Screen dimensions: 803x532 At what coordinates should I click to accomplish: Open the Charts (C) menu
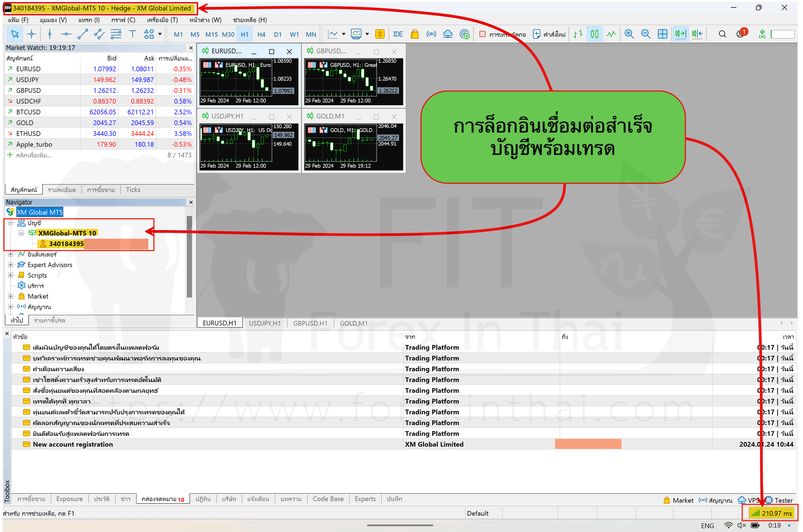click(123, 20)
